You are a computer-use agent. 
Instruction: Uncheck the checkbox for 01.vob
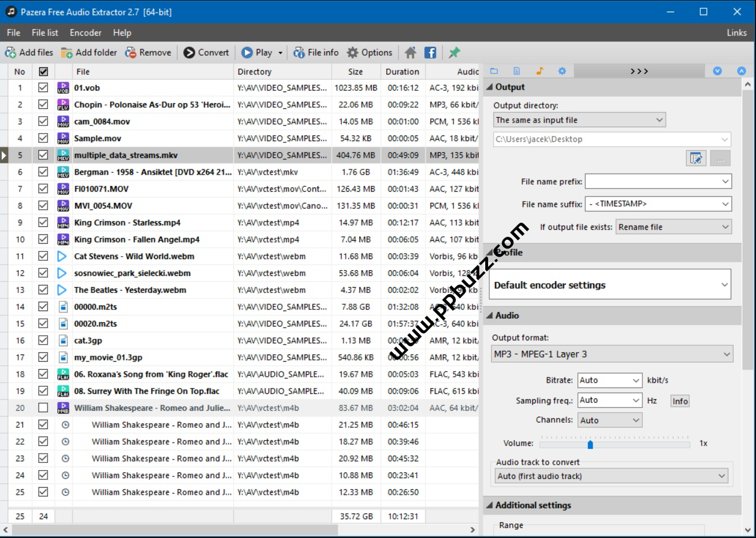point(43,88)
